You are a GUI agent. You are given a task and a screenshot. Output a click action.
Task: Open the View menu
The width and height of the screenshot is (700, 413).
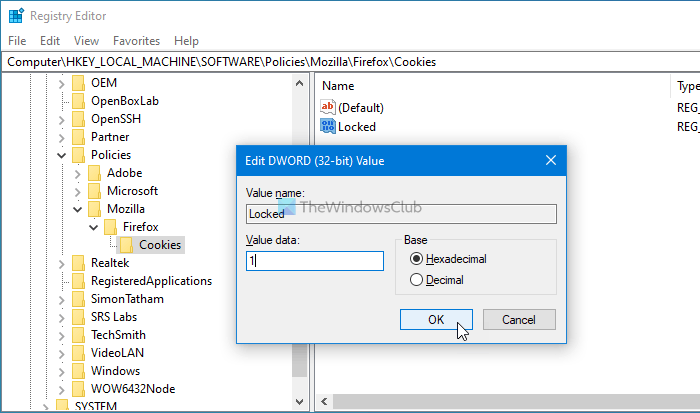[x=86, y=41]
